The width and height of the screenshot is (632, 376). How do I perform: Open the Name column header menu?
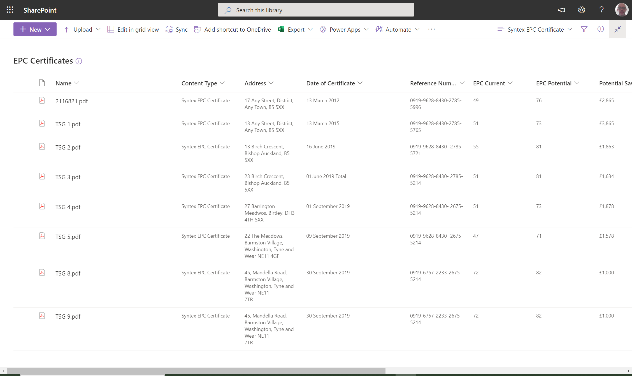click(x=67, y=83)
